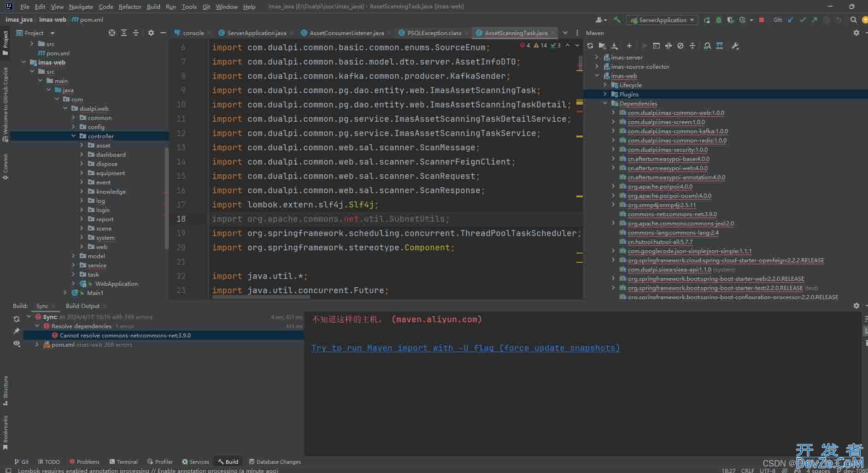Viewport: 868px width, 473px height.
Task: Add Maven project with plus icon
Action: pyautogui.click(x=629, y=46)
